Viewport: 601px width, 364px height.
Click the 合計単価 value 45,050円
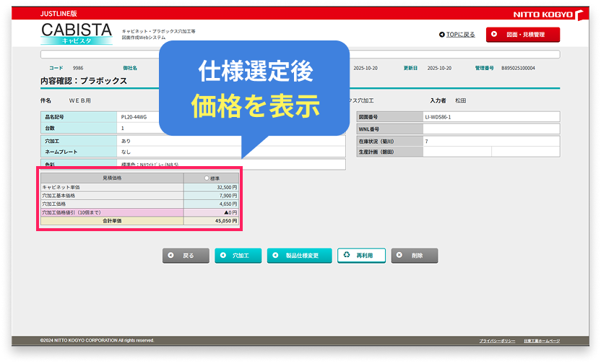pos(226,221)
